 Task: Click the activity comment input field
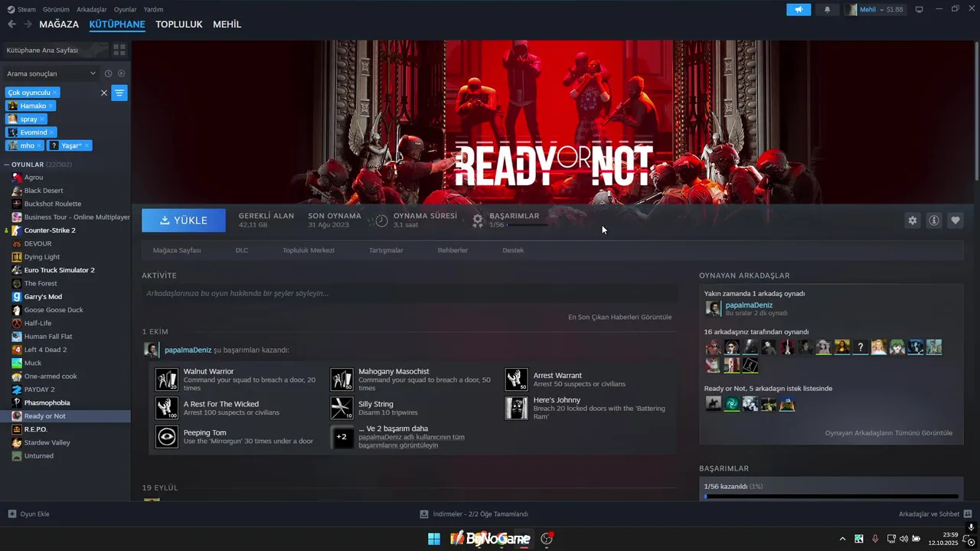point(410,293)
